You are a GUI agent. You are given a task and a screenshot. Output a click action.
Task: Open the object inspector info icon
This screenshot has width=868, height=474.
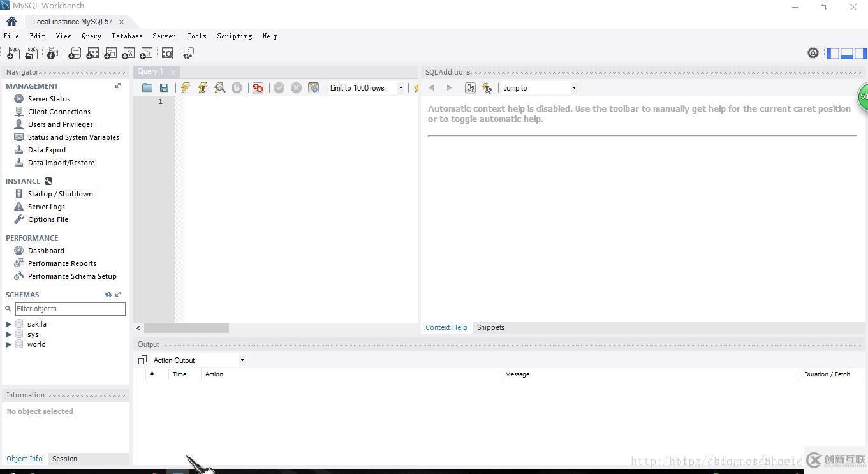pyautogui.click(x=53, y=54)
